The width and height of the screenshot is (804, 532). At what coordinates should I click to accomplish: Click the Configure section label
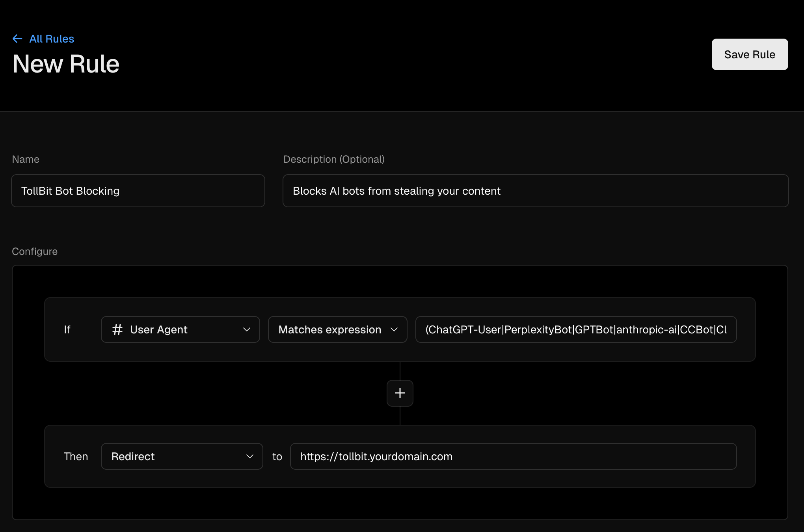(x=35, y=251)
